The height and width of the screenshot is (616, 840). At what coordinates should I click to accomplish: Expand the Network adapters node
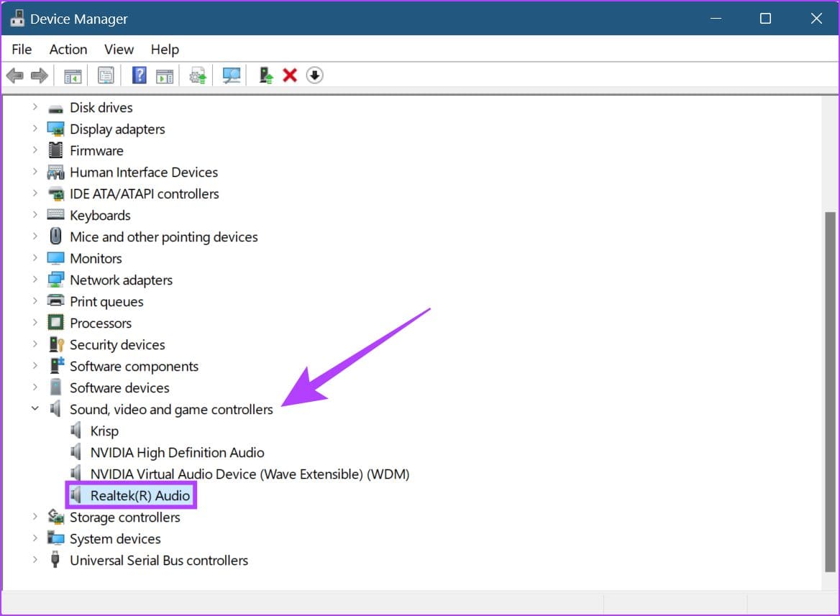coord(35,280)
